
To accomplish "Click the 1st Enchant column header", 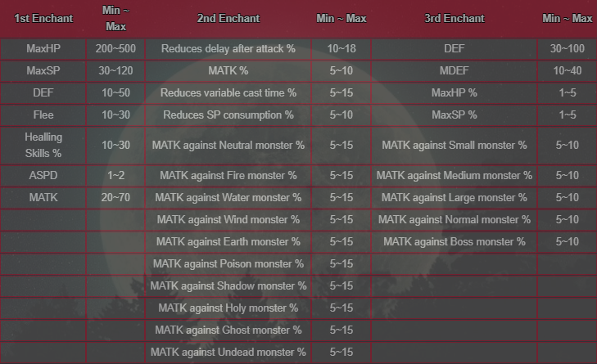I will tap(43, 18).
